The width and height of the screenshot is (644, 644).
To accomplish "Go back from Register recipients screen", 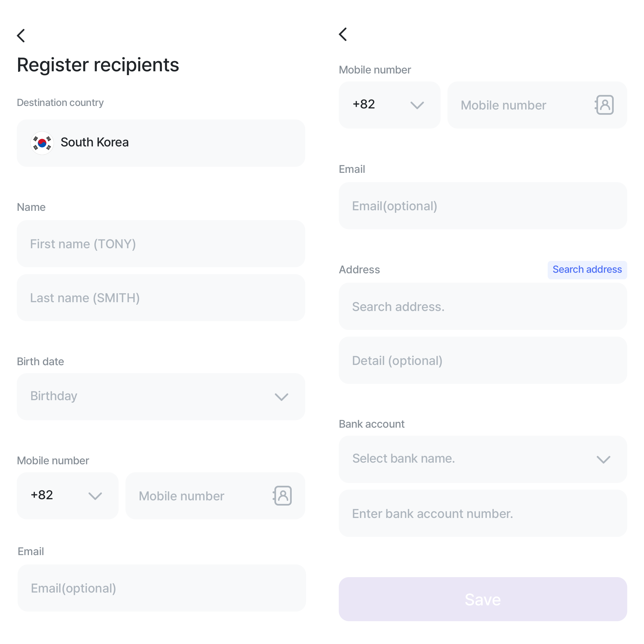I will click(21, 36).
